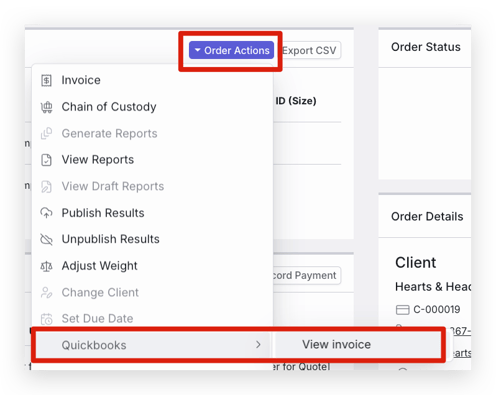Image resolution: width=496 pixels, height=395 pixels.
Task: Click the Adjust Weight scale icon
Action: coord(46,266)
